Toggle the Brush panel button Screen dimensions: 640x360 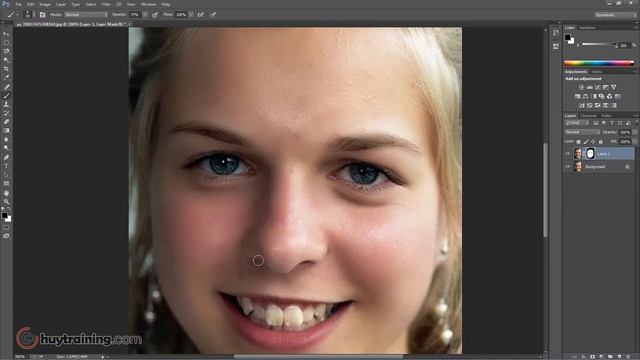[42, 14]
